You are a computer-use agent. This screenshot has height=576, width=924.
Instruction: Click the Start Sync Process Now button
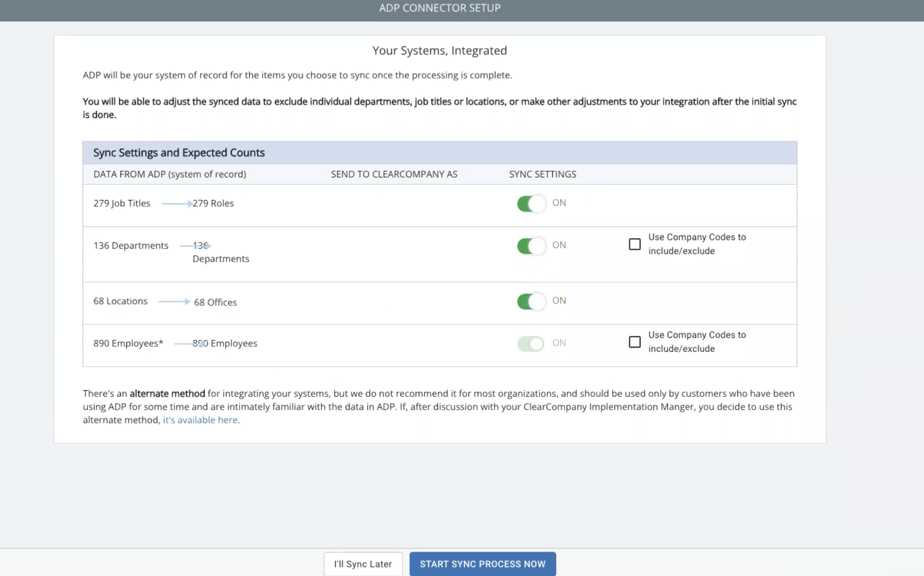coord(483,564)
